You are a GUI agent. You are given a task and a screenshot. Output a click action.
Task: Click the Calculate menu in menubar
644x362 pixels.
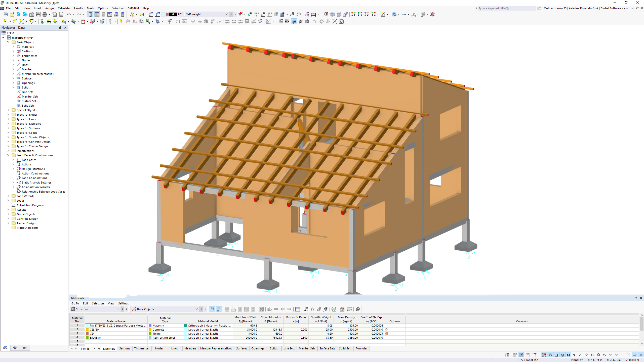point(63,8)
